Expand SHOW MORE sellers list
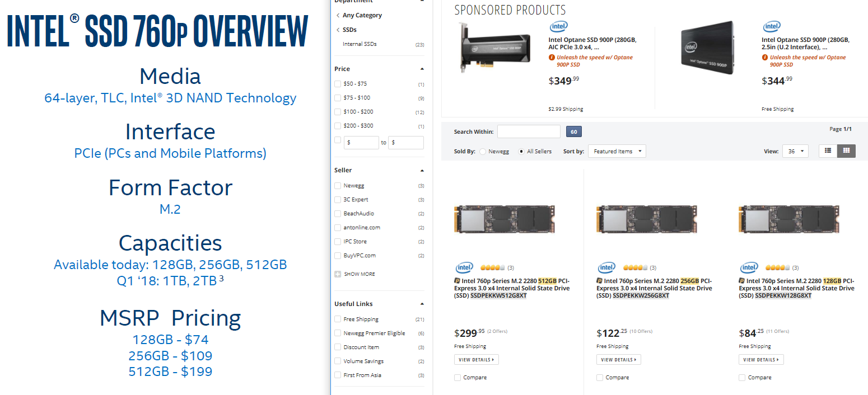Image resolution: width=868 pixels, height=395 pixels. [x=360, y=274]
